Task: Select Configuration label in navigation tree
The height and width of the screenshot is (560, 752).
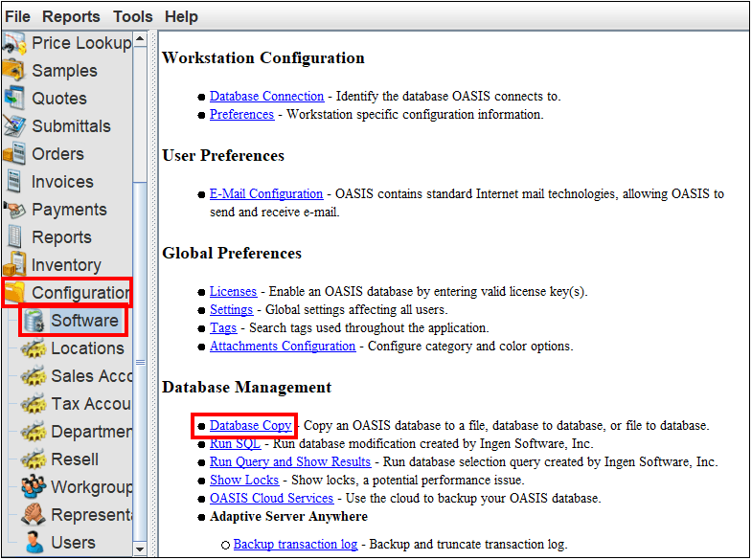Action: 81,293
